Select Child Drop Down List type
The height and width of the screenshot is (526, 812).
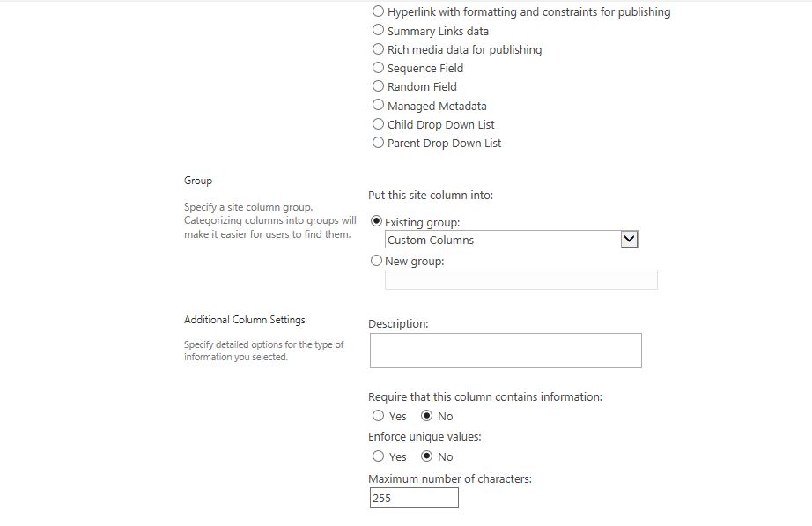click(378, 124)
